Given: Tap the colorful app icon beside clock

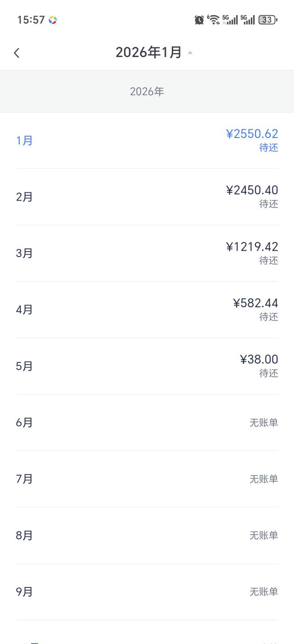Looking at the screenshot, I should pos(53,20).
